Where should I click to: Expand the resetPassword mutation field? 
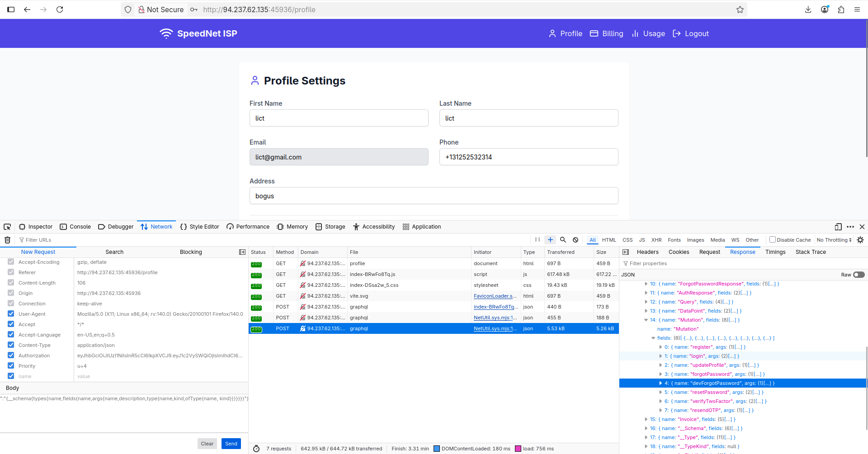660,392
